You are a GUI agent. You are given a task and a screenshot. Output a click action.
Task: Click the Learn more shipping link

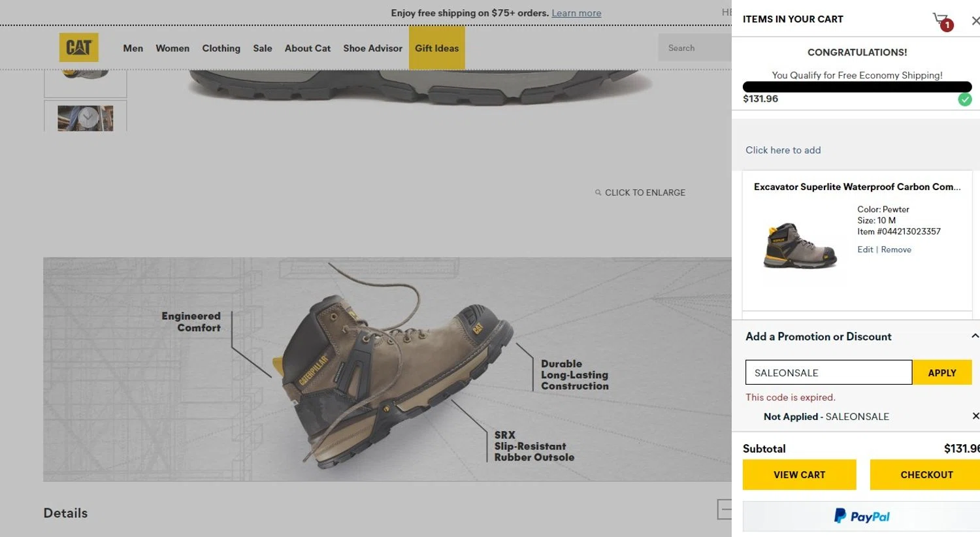coord(576,13)
